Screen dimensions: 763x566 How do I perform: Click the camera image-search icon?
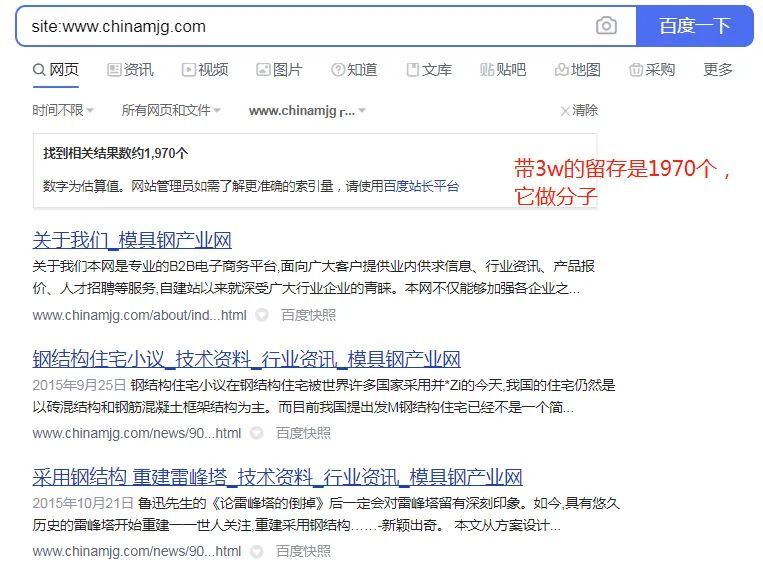606,26
